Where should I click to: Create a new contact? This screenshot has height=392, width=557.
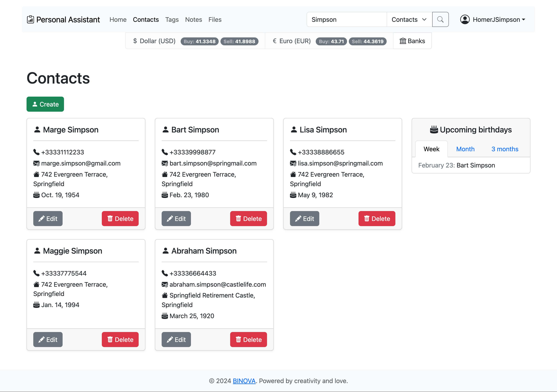coord(45,104)
